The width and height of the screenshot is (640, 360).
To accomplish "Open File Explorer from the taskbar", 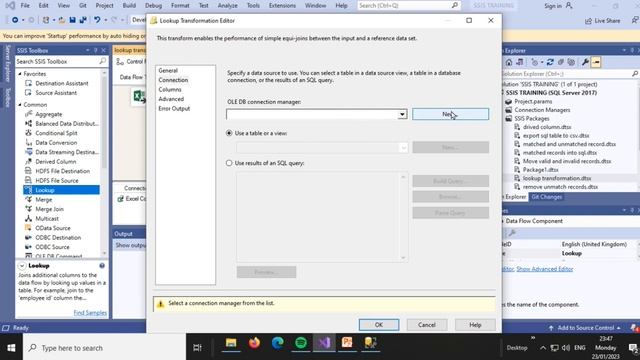I will tap(231, 343).
